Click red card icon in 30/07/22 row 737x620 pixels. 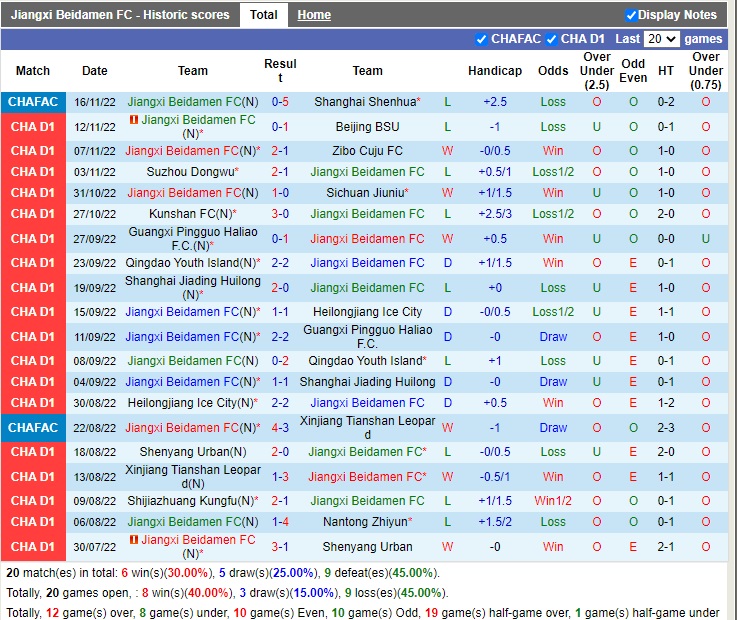point(134,540)
